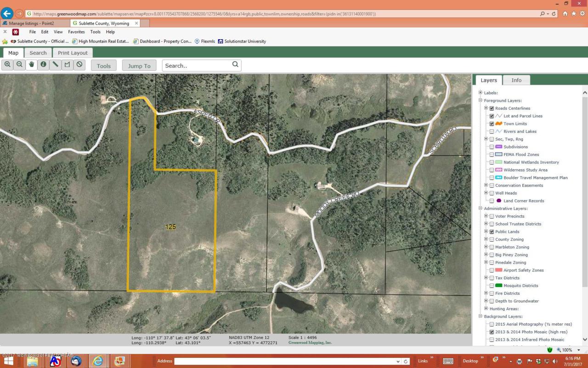Enable Rivers and Lakes layer
The width and height of the screenshot is (588, 368).
[x=492, y=132]
